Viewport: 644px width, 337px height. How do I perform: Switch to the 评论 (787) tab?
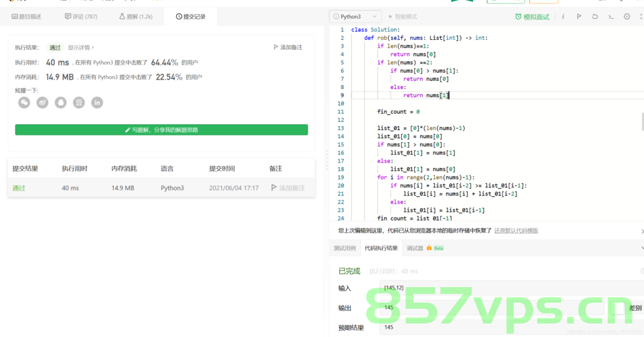[x=81, y=17]
